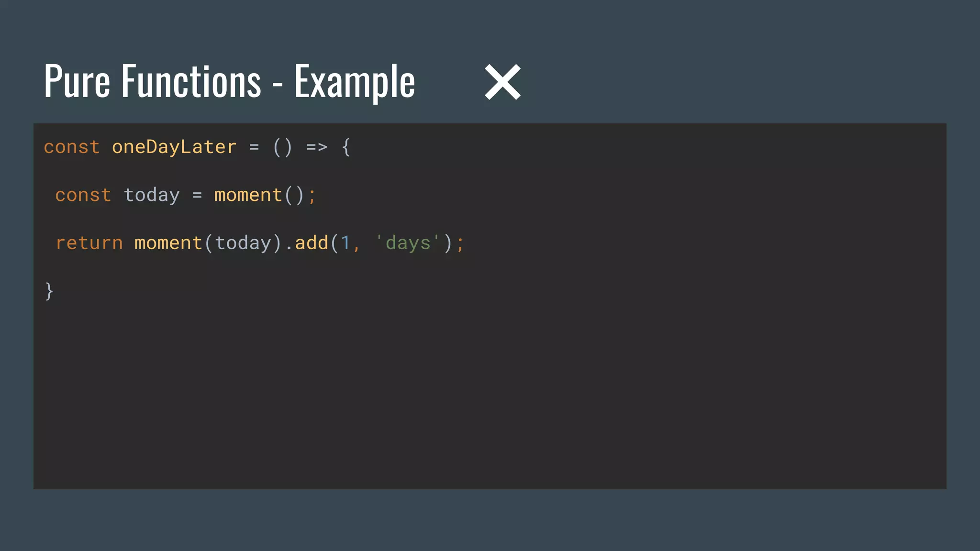Click the first const keyword
The width and height of the screenshot is (980, 551).
(x=72, y=147)
